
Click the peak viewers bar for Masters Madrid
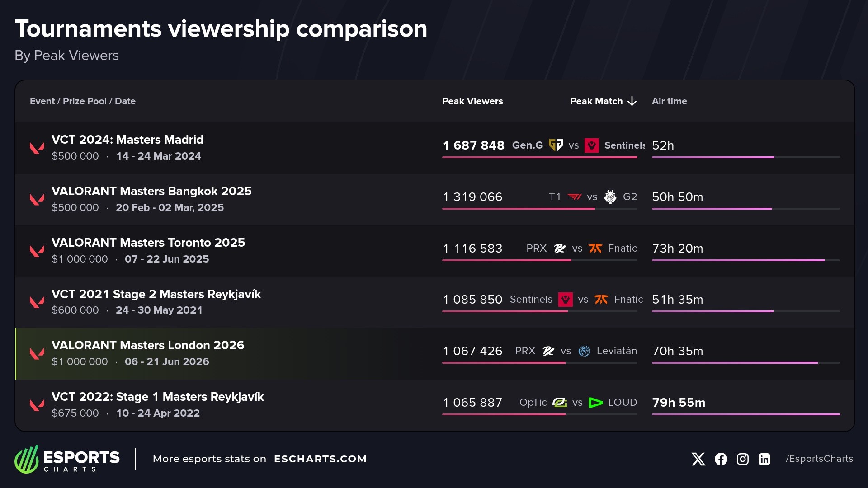[x=539, y=157]
